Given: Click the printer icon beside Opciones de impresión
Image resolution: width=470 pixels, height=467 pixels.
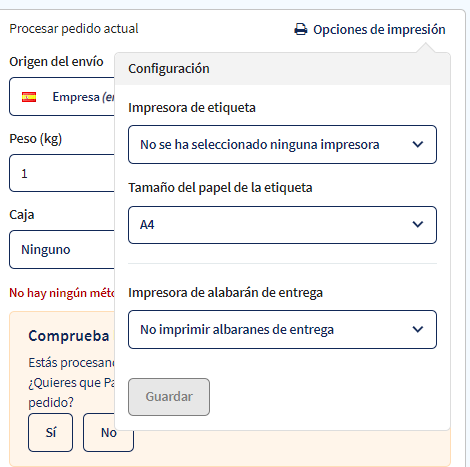Looking at the screenshot, I should (x=301, y=29).
